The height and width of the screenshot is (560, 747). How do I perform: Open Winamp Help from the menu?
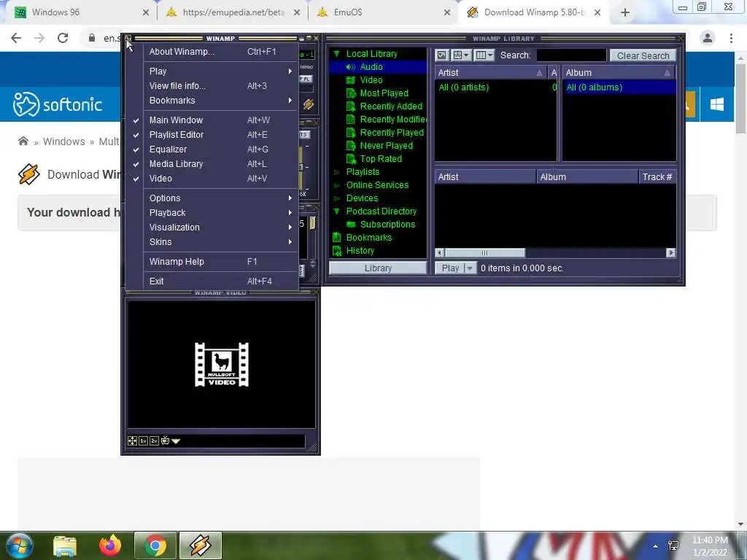click(x=212, y=262)
